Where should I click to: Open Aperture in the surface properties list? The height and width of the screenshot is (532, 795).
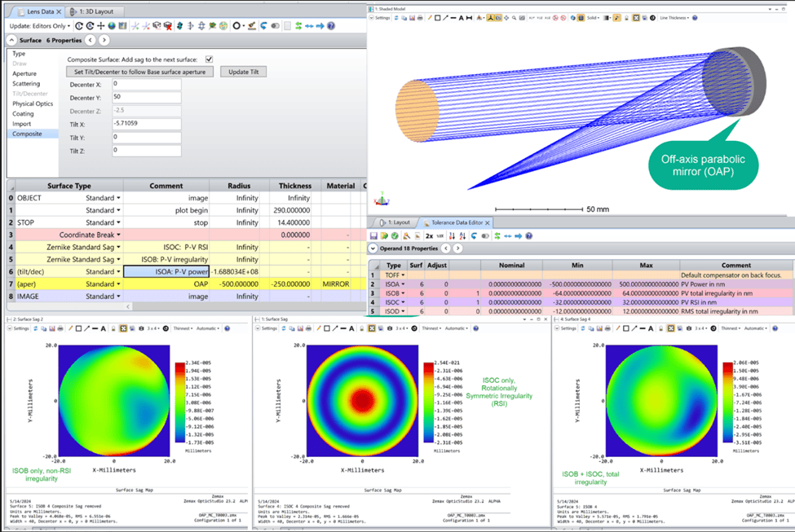coord(24,73)
